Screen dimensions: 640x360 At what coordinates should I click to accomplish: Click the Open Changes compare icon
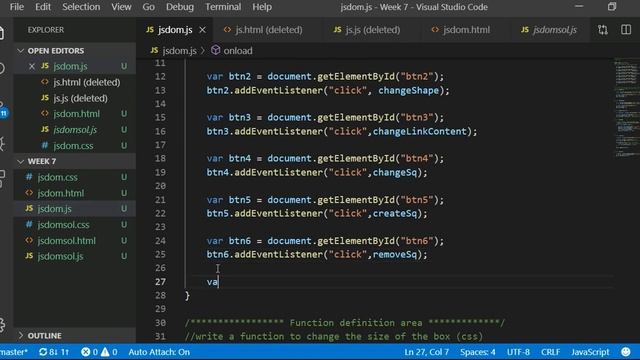point(603,30)
